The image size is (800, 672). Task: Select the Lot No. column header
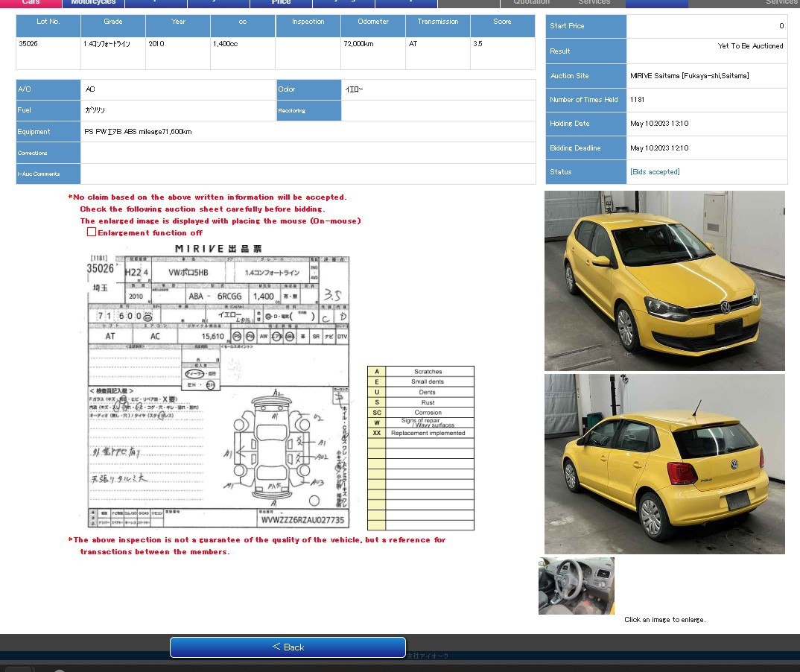tap(47, 24)
